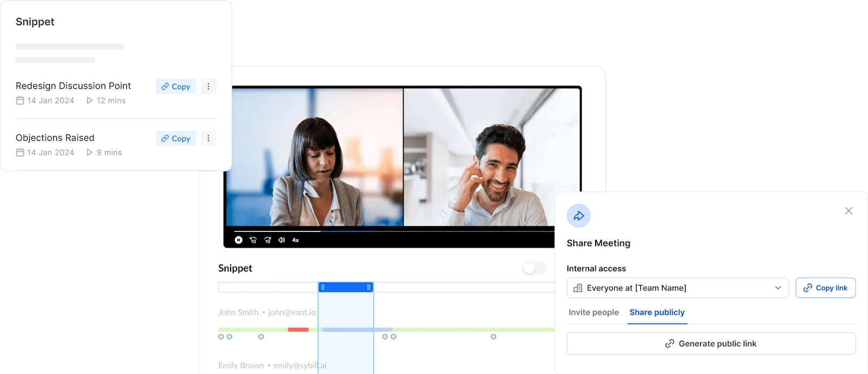Copy the Redesign Discussion Point snippet link
Screen dimensions: 868x374
tap(176, 87)
